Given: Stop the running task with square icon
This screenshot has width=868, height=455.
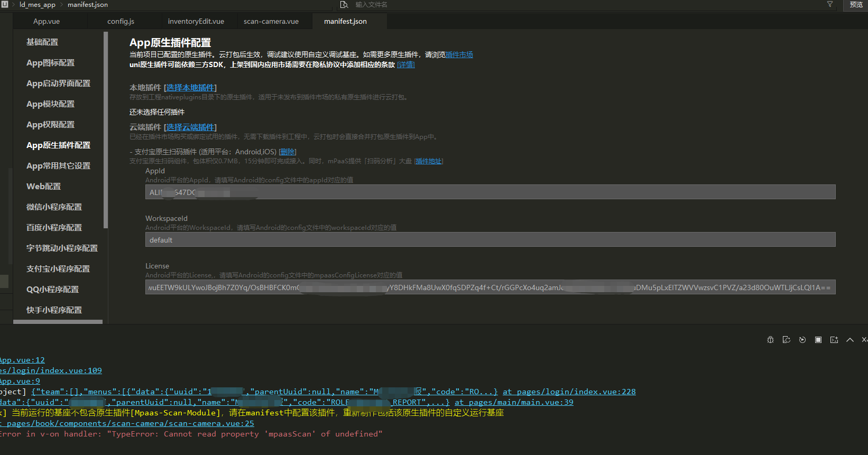Looking at the screenshot, I should 818,340.
